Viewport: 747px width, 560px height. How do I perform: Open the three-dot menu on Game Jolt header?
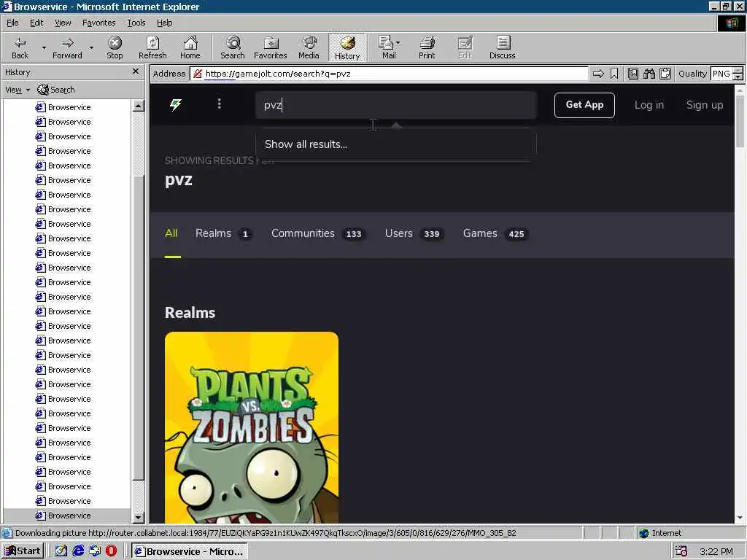[219, 104]
